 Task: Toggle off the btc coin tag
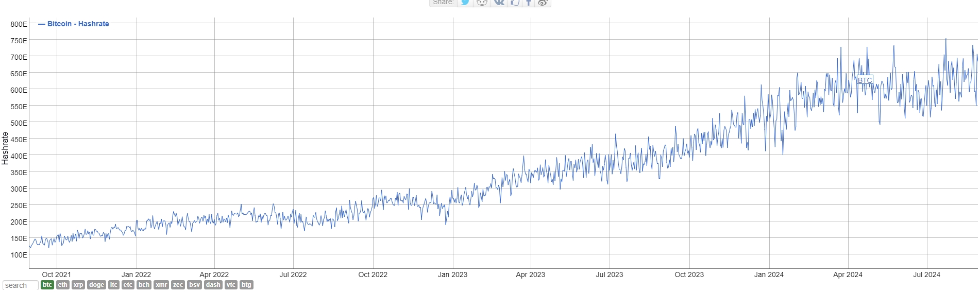pos(47,285)
